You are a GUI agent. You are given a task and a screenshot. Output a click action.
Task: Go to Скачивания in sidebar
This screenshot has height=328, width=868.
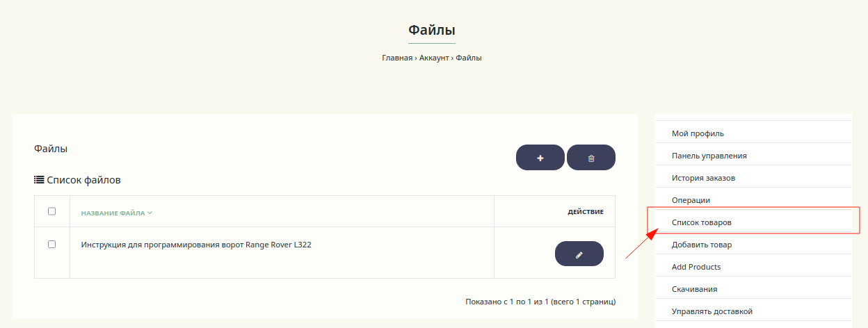pos(694,289)
